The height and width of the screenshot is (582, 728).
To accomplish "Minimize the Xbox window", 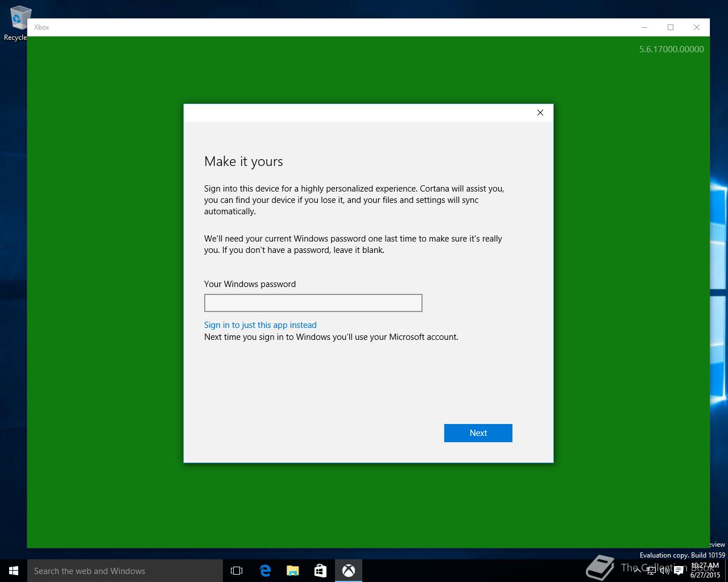I will 644,27.
